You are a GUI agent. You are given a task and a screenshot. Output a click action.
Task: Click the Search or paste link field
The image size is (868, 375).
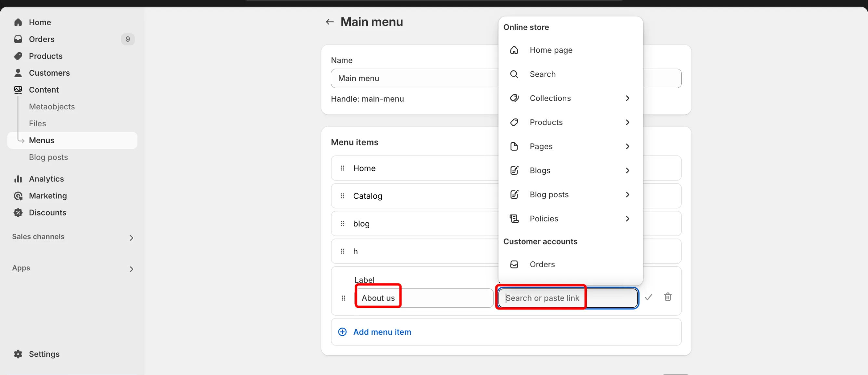(x=568, y=298)
